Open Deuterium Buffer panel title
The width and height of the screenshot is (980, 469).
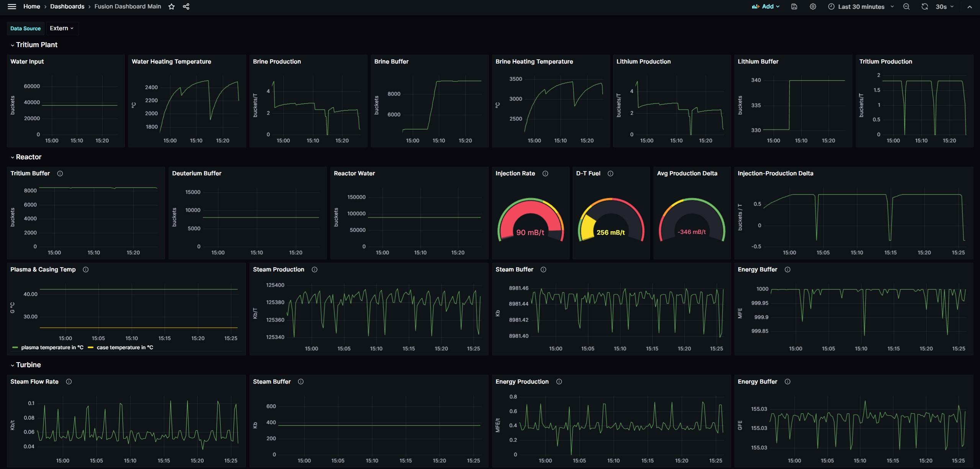(x=197, y=173)
